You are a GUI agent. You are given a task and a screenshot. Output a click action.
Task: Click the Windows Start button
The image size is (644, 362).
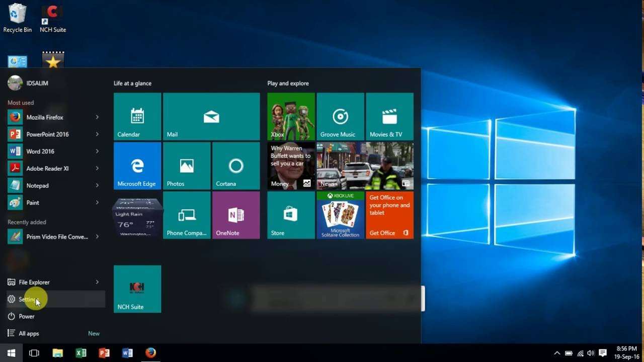tap(11, 353)
